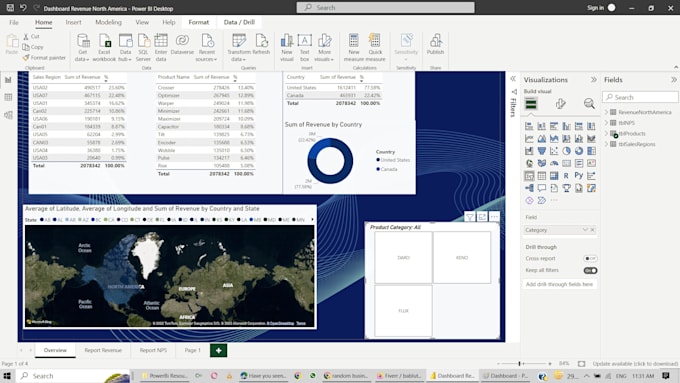680x383 pixels.
Task: Pick the Multi-row card visual
Action: [579, 164]
